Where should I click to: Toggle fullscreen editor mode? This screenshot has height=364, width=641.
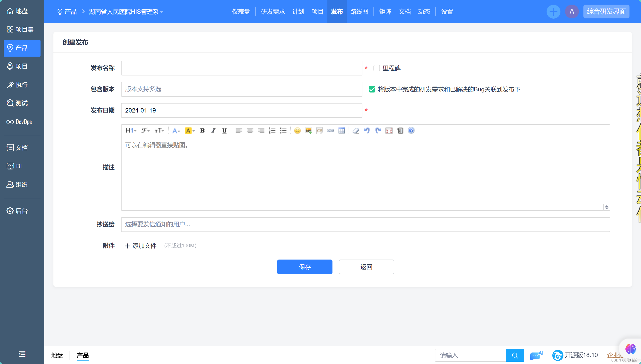pyautogui.click(x=389, y=130)
